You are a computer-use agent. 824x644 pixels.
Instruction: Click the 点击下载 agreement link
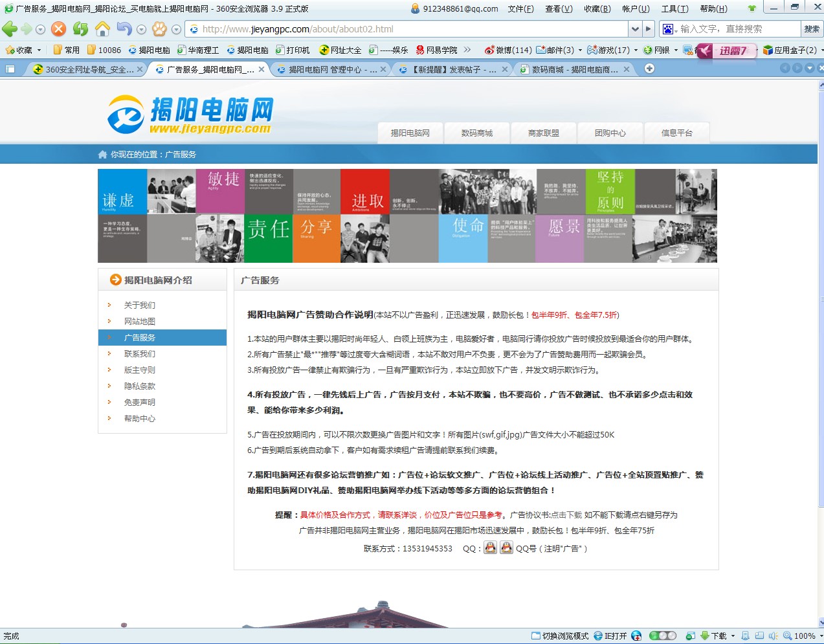click(x=566, y=515)
